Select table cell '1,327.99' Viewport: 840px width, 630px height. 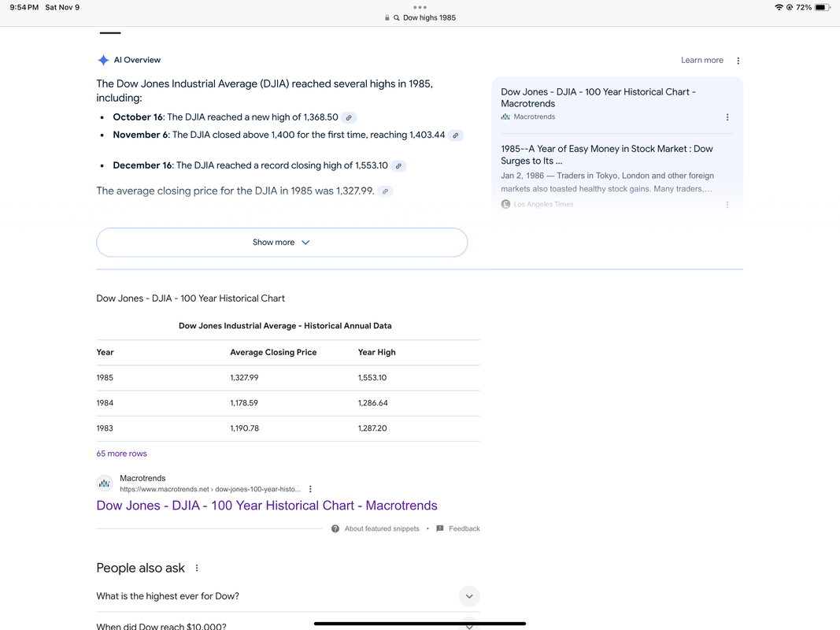click(x=244, y=378)
